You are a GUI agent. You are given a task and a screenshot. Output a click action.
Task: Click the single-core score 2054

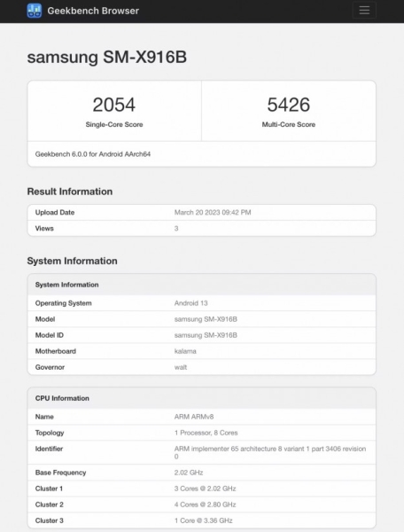click(114, 105)
